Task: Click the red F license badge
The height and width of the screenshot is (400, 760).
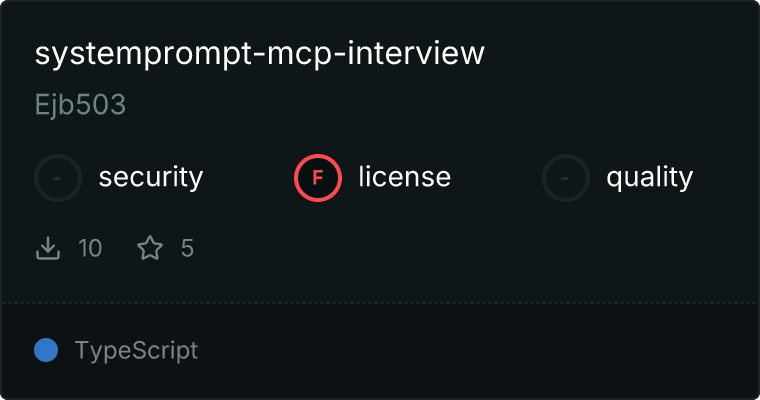Action: pos(317,178)
